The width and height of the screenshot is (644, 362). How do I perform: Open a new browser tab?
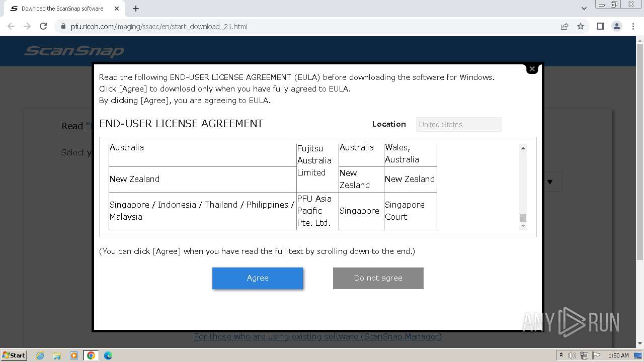pos(136,9)
